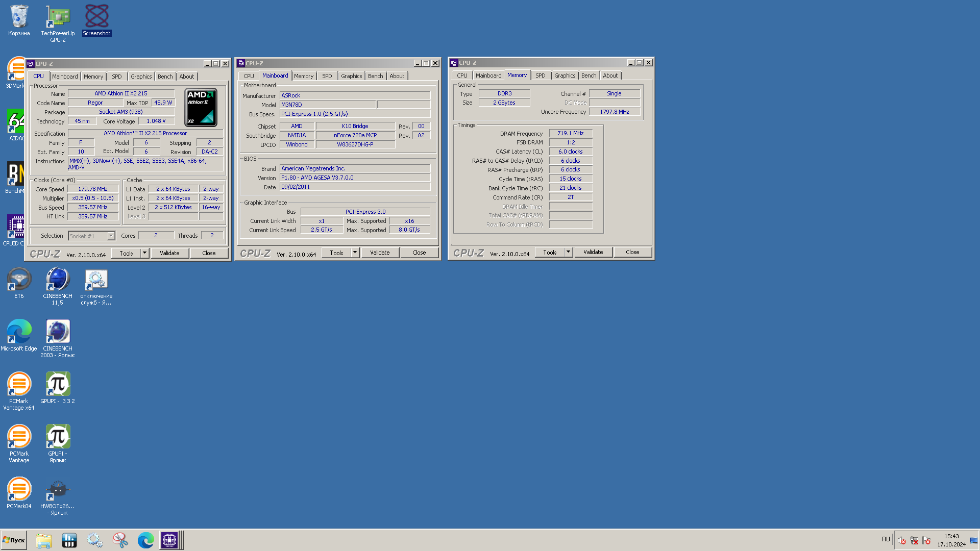Open SPD tab in the CPU window

117,77
